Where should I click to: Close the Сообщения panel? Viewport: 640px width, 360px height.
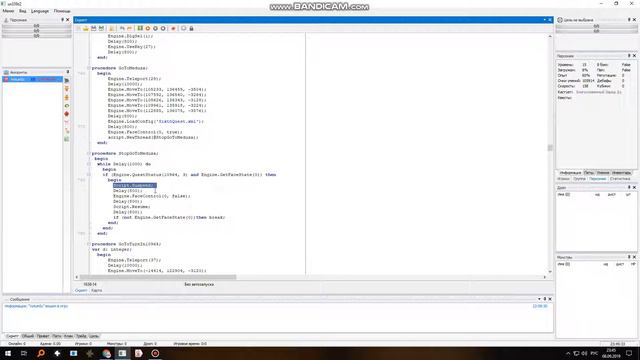550,299
